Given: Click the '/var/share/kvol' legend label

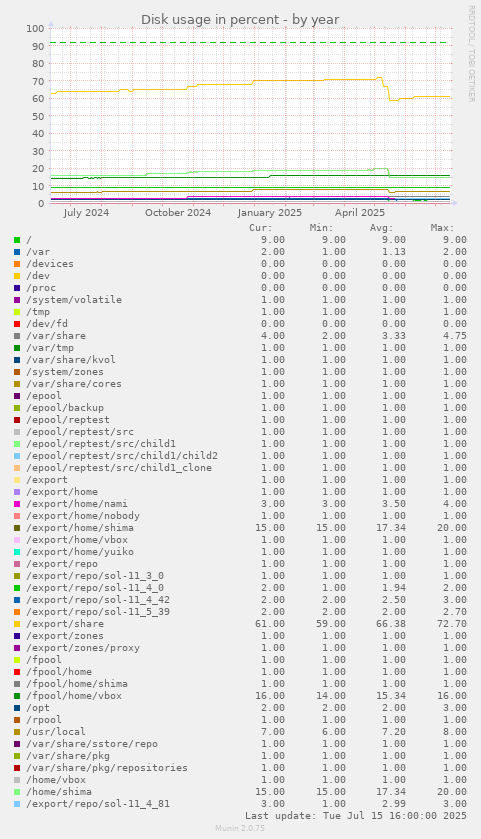Looking at the screenshot, I should 71,360.
